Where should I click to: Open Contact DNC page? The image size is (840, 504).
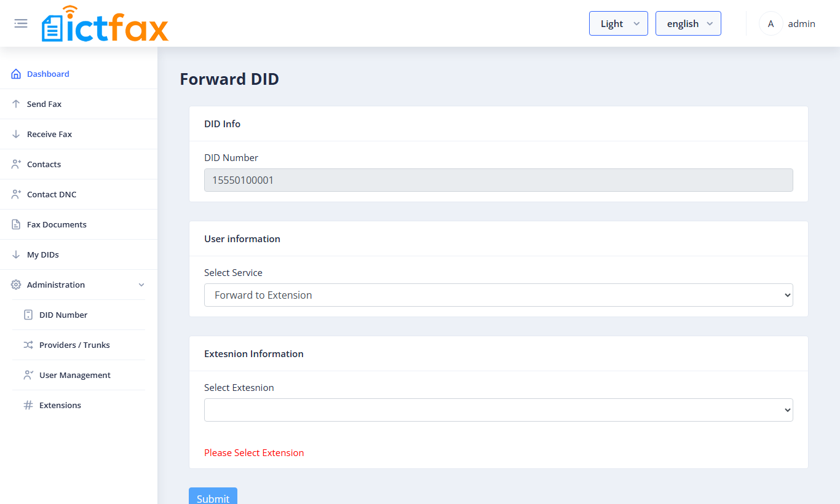tap(52, 194)
